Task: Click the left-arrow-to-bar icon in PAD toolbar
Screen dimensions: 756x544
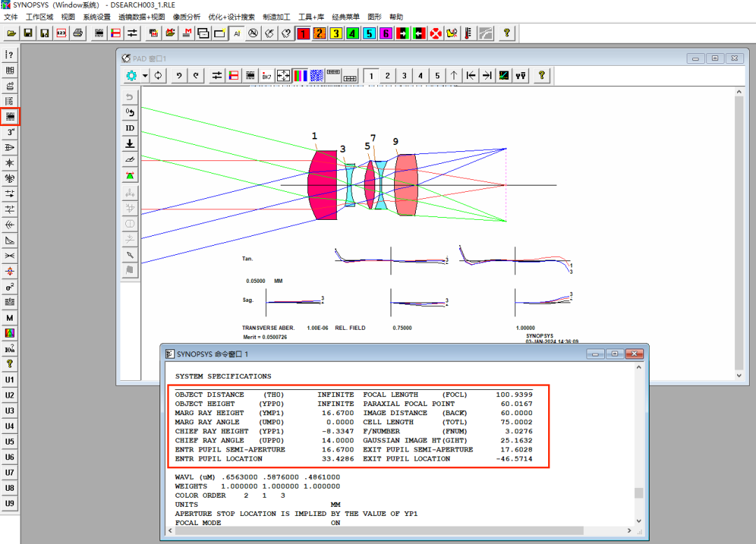Action: [x=470, y=76]
